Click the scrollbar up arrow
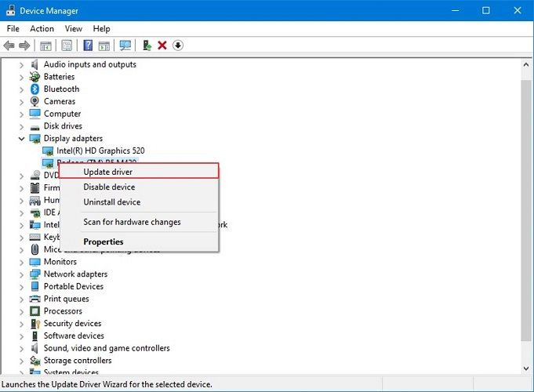 [526, 64]
